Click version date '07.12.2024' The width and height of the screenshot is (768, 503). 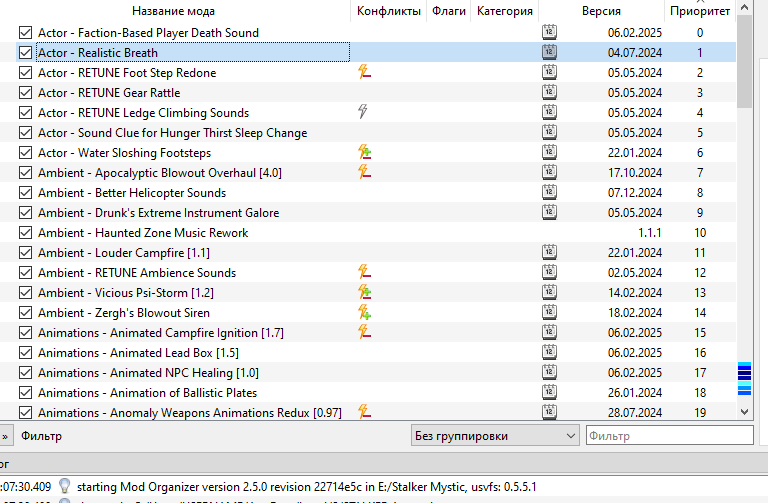tap(635, 193)
